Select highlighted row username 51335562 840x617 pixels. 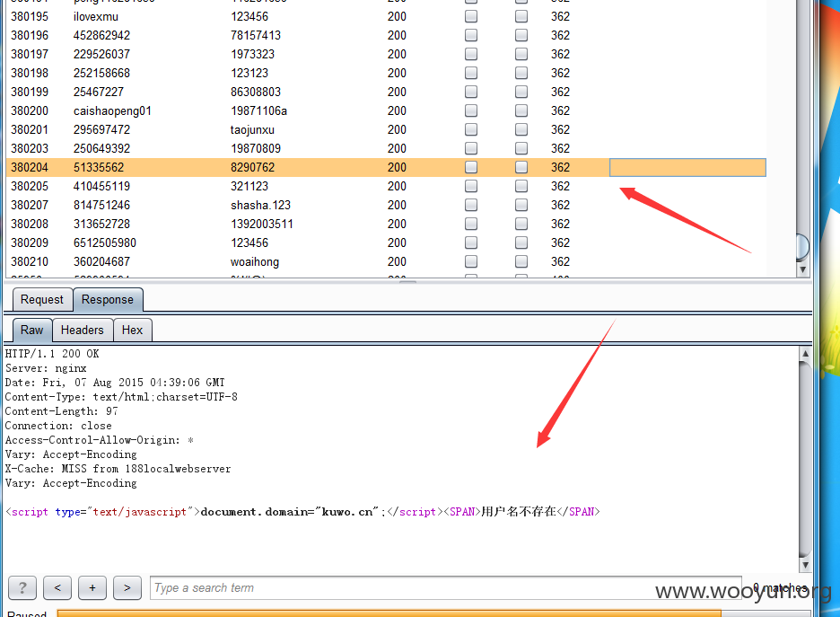(x=99, y=167)
